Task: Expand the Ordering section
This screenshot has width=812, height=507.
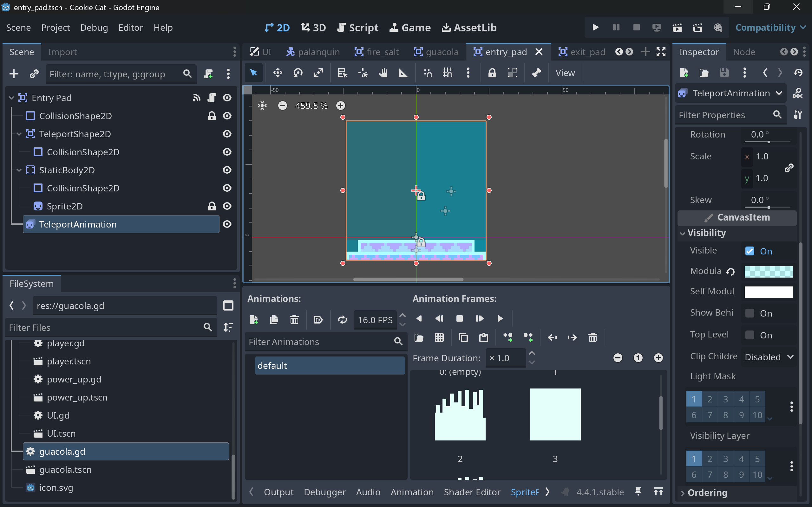Action: click(707, 492)
